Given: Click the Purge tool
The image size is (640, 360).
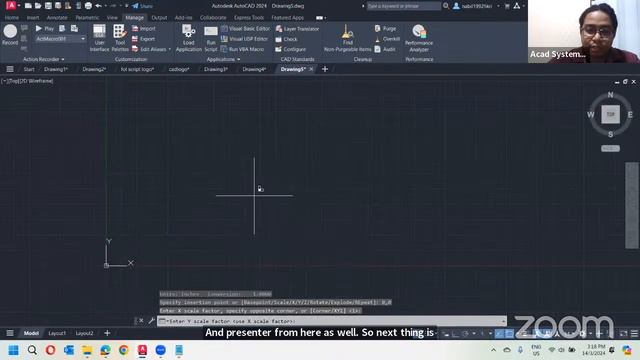Looking at the screenshot, I should pyautogui.click(x=385, y=29).
